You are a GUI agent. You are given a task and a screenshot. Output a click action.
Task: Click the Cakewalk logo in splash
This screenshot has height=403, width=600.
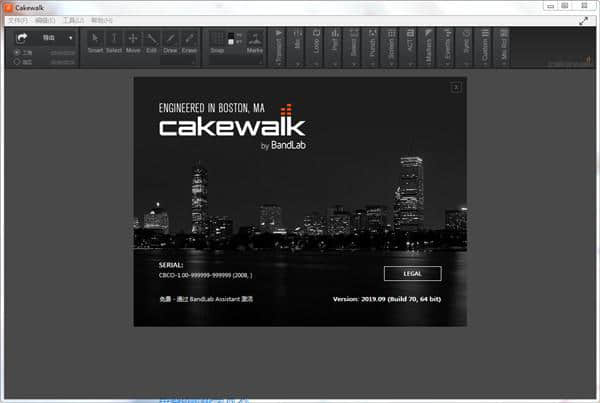[232, 127]
